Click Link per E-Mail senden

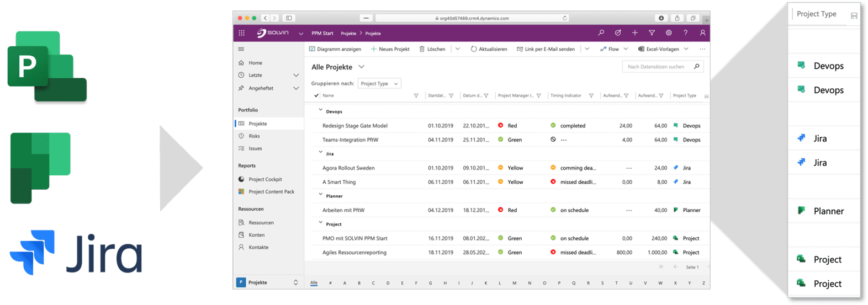[x=546, y=49]
